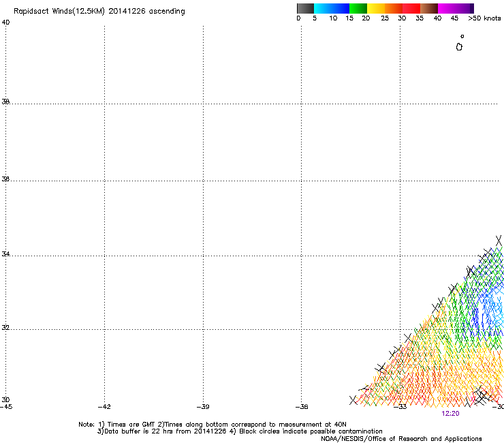Click the legend label 45 under colorbar
Screen dimensions: 504x443
pyautogui.click(x=454, y=18)
